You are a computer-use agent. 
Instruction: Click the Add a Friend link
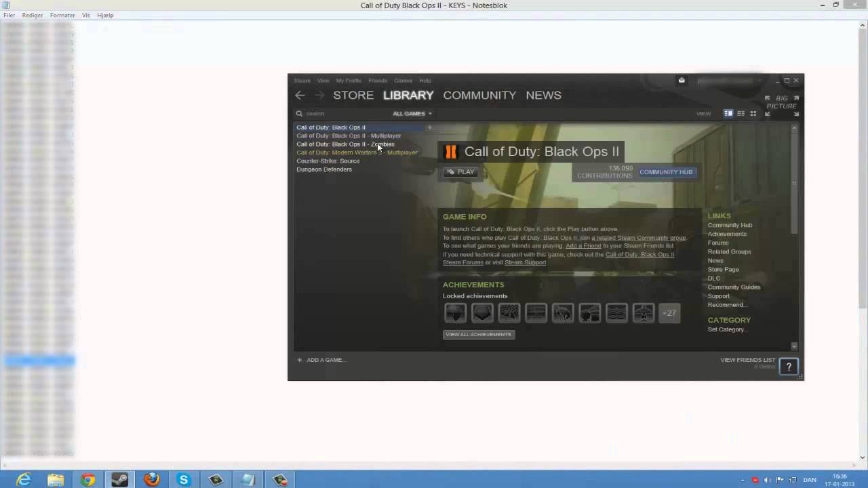583,246
